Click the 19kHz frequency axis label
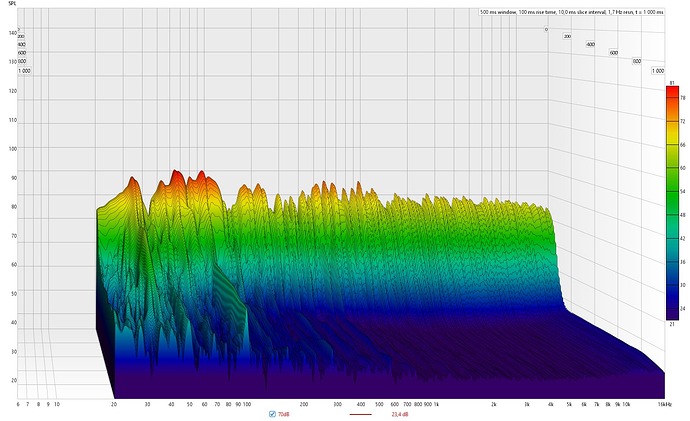The height and width of the screenshot is (421, 690). tap(662, 404)
